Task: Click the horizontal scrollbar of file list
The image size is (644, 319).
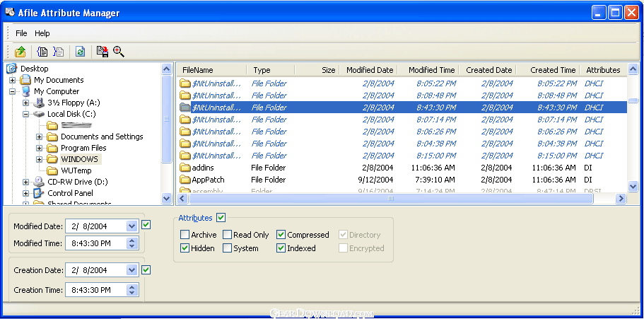Action: tap(396, 199)
